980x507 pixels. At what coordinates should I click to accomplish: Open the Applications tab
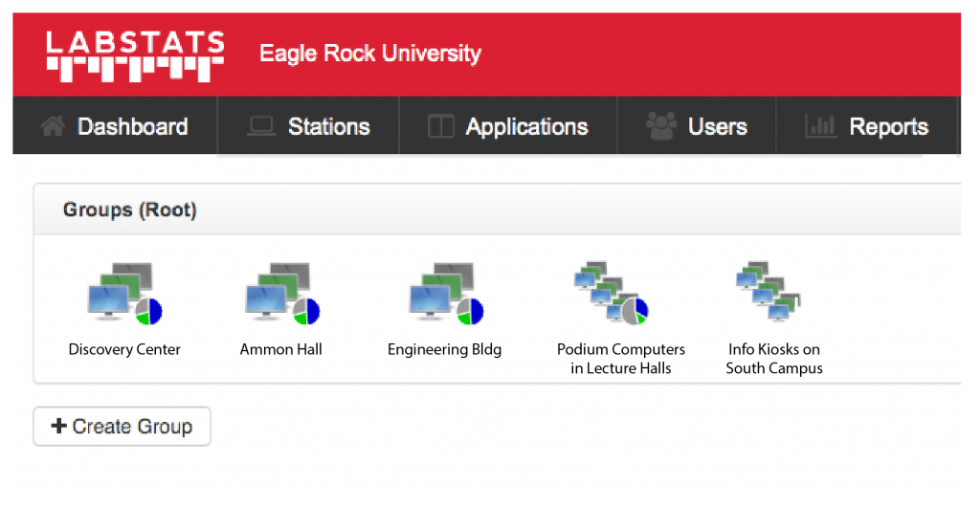click(508, 126)
